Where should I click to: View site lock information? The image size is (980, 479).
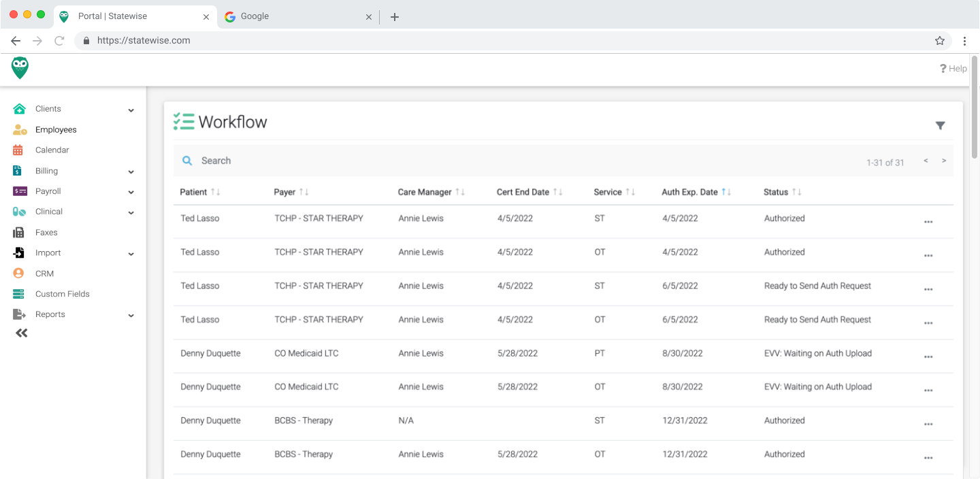pos(86,41)
